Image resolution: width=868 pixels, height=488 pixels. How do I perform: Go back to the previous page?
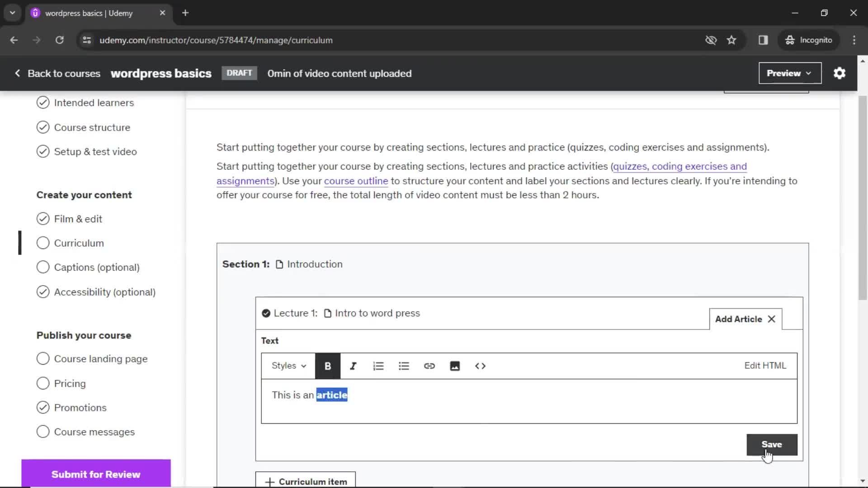tap(14, 40)
